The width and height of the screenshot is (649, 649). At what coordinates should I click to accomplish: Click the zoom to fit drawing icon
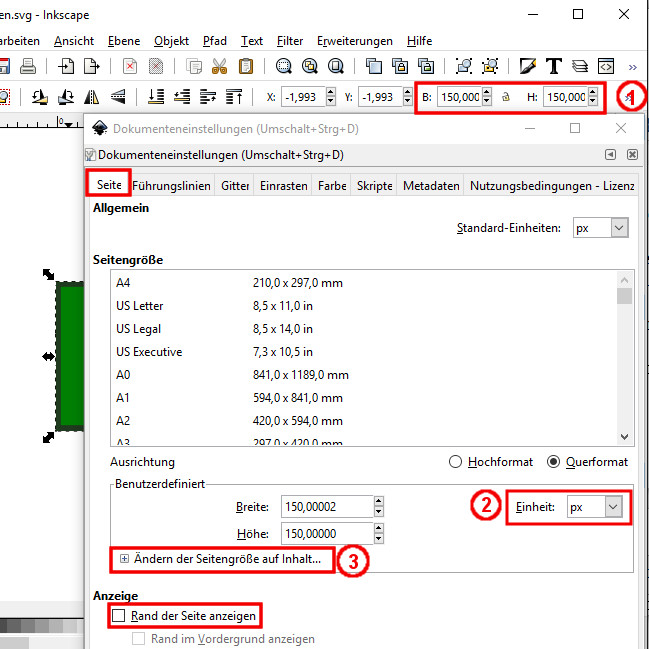[310, 67]
